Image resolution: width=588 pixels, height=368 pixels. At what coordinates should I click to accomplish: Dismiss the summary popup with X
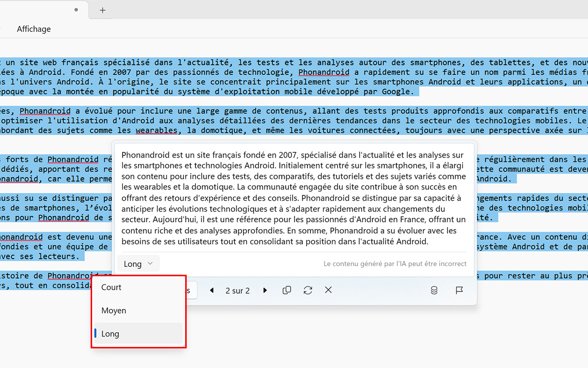click(328, 290)
